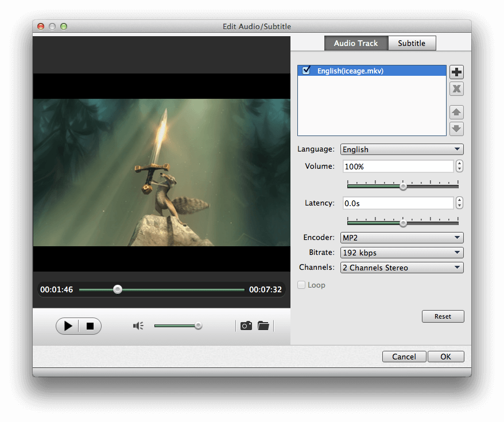Screen dimensions: 504x422
Task: Click the Latency slider handle
Action: click(403, 223)
